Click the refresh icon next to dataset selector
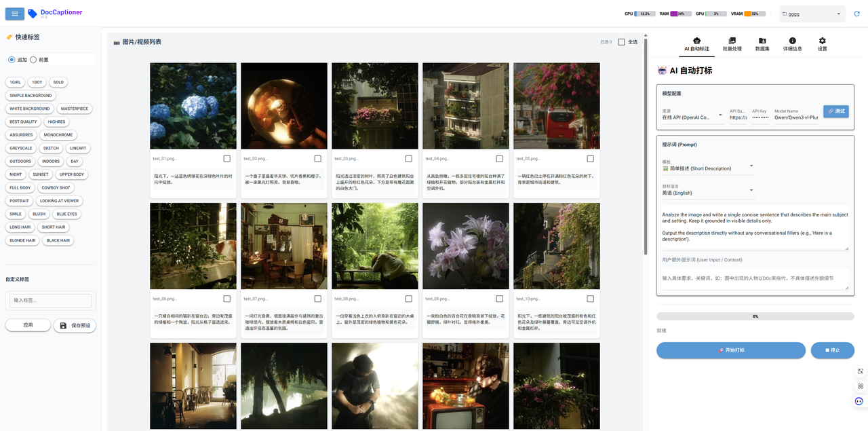This screenshot has height=431, width=868. tap(856, 13)
